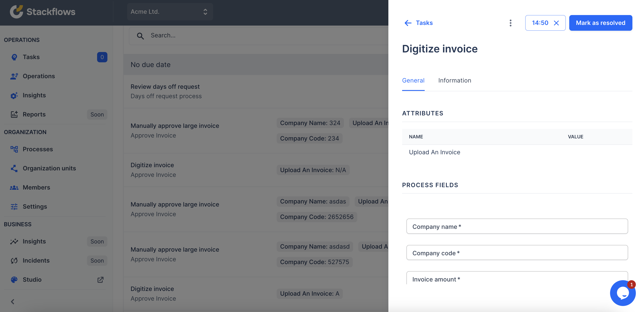Select the Operations icon in sidebar
The image size is (644, 312).
click(x=14, y=76)
